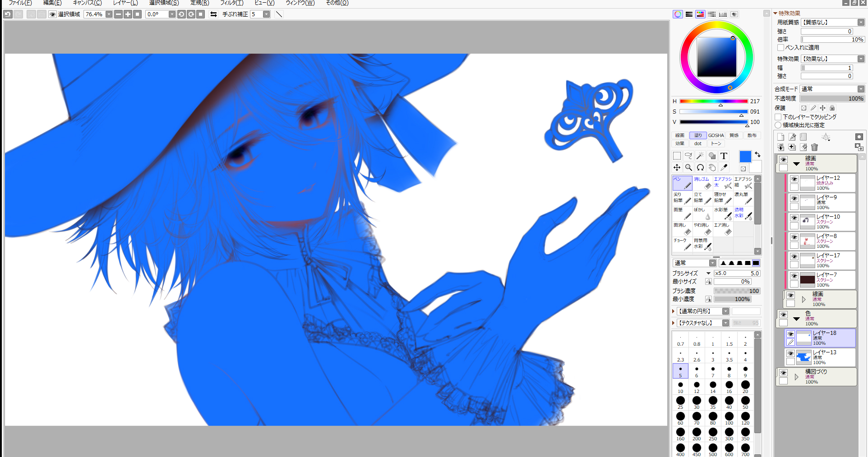This screenshot has width=868, height=457.
Task: Toggle selection visibility eye in toolbar
Action: (52, 14)
